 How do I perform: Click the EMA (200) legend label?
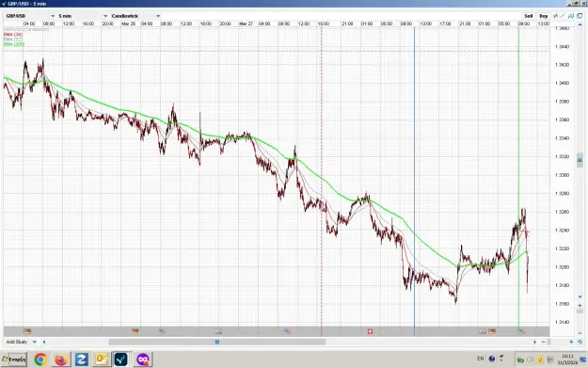click(x=14, y=44)
